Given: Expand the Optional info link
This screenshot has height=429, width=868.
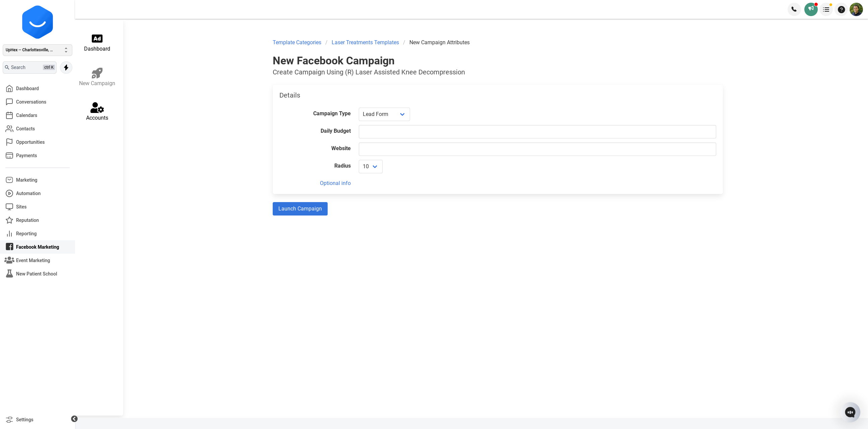Looking at the screenshot, I should click(x=335, y=183).
